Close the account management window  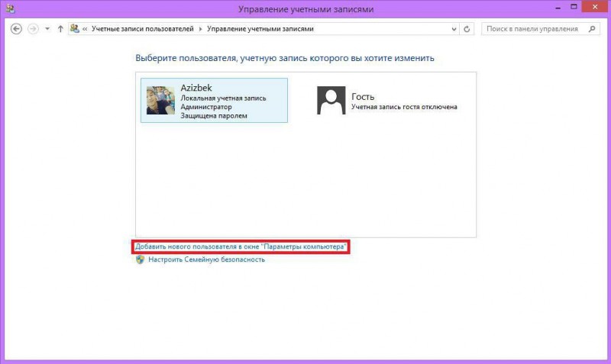(595, 7)
